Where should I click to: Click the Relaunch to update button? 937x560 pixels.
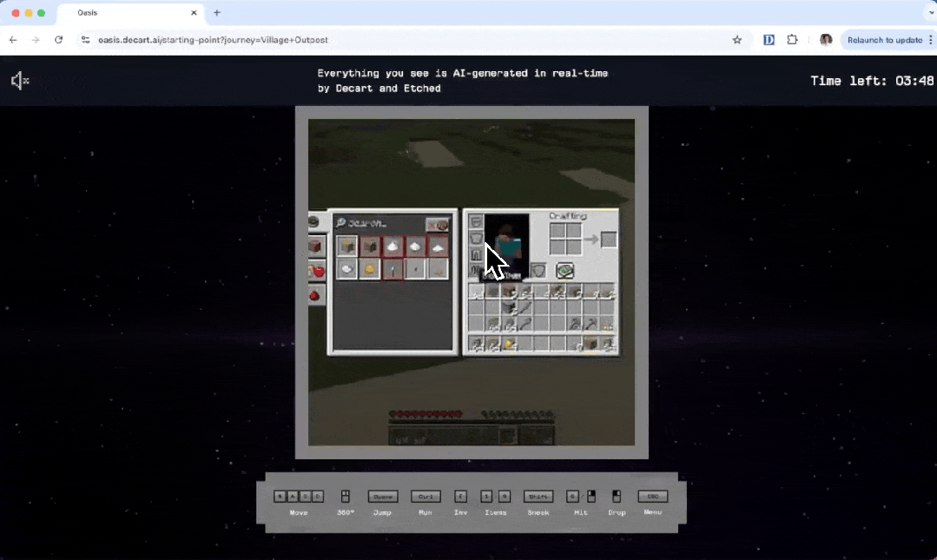tap(884, 40)
